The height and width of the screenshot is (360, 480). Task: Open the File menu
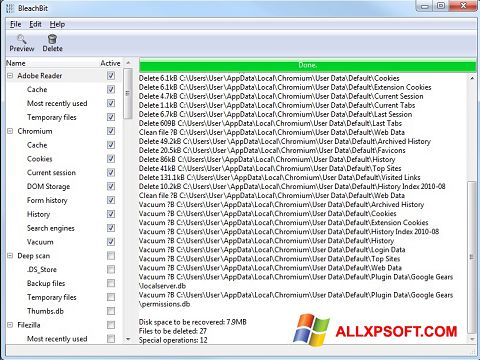[15, 24]
